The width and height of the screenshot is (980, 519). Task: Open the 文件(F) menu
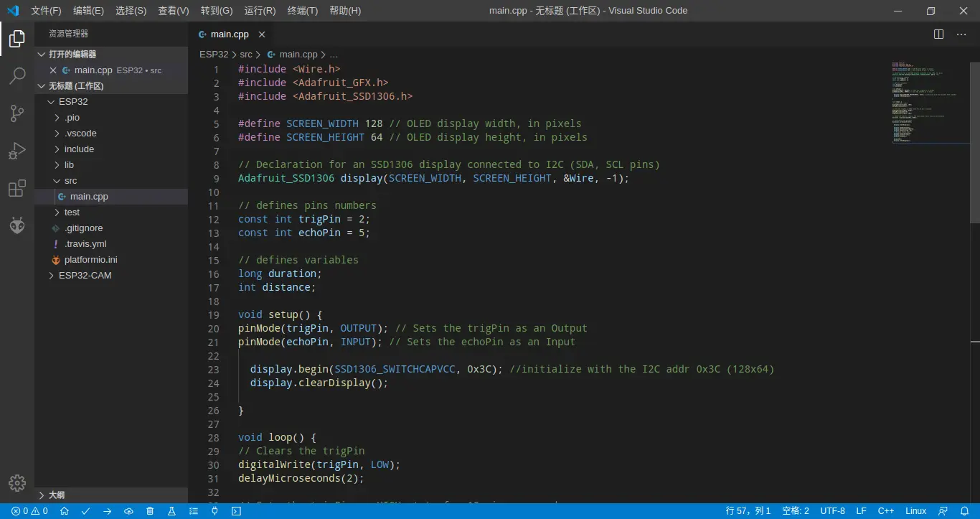[x=46, y=11]
